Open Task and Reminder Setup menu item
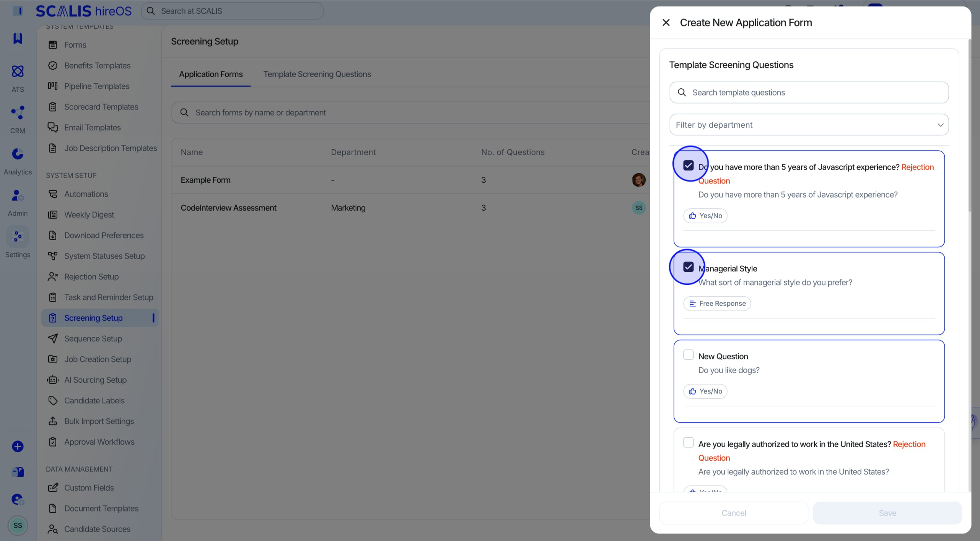Viewport: 980px width, 541px height. tap(100, 297)
